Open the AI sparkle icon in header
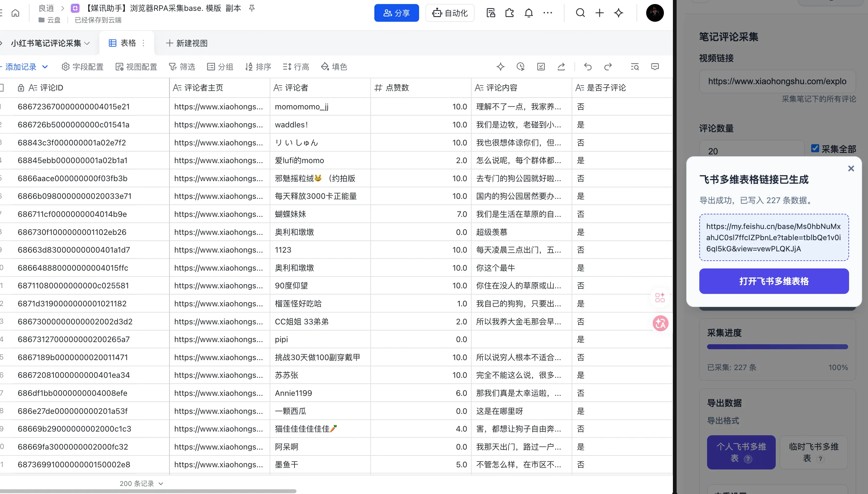The height and width of the screenshot is (494, 868). (618, 13)
